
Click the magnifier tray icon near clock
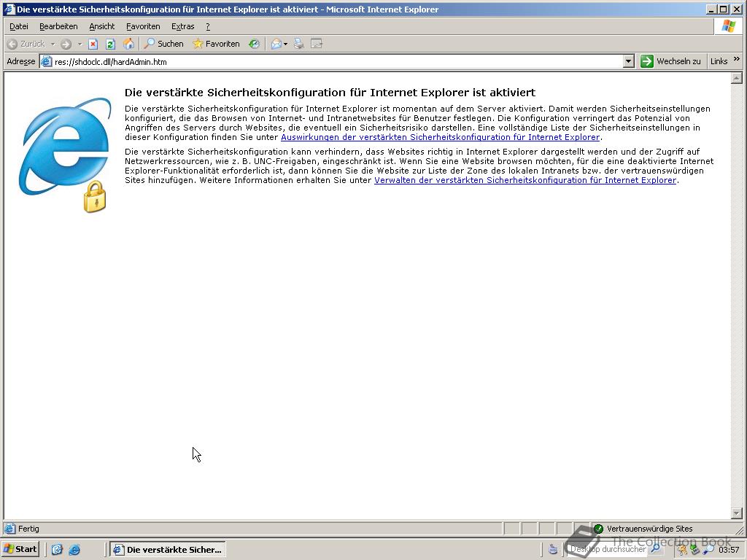click(708, 550)
